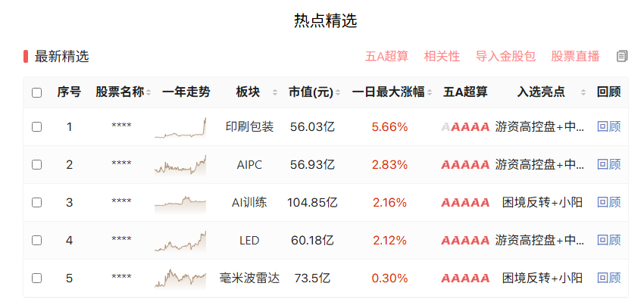Click the AAAAA rating in 毫米波雷达 row
Viewport: 644px width, 305px height.
click(465, 279)
